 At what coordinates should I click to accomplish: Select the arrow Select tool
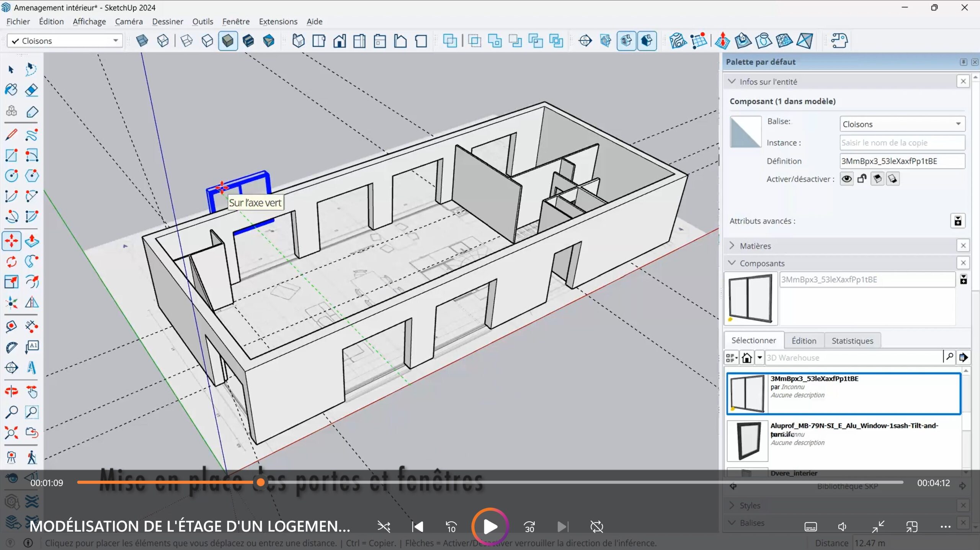tap(11, 69)
